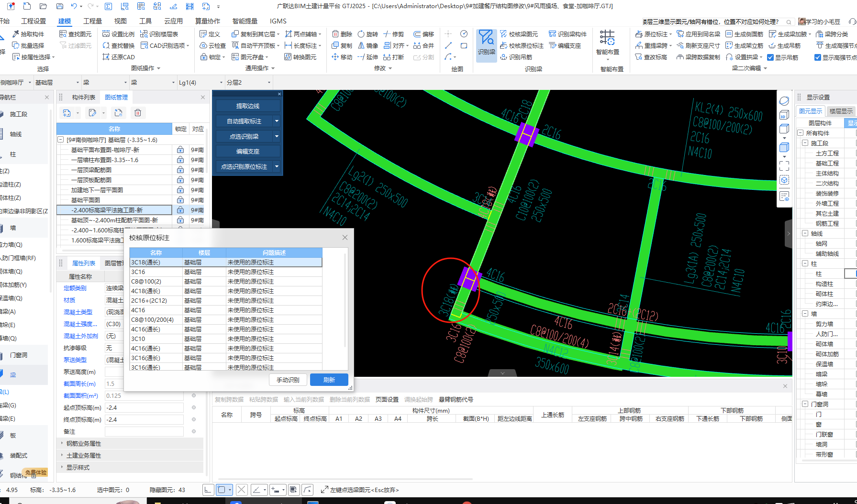Viewport: 857px width, 504px height.
Task: Open 校核梁图元 tool
Action: point(519,34)
